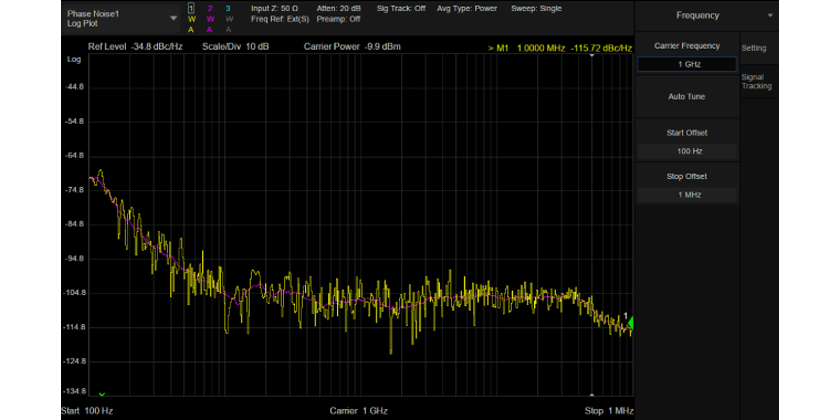
Task: Toggle the Sig Track Off setting
Action: click(401, 8)
